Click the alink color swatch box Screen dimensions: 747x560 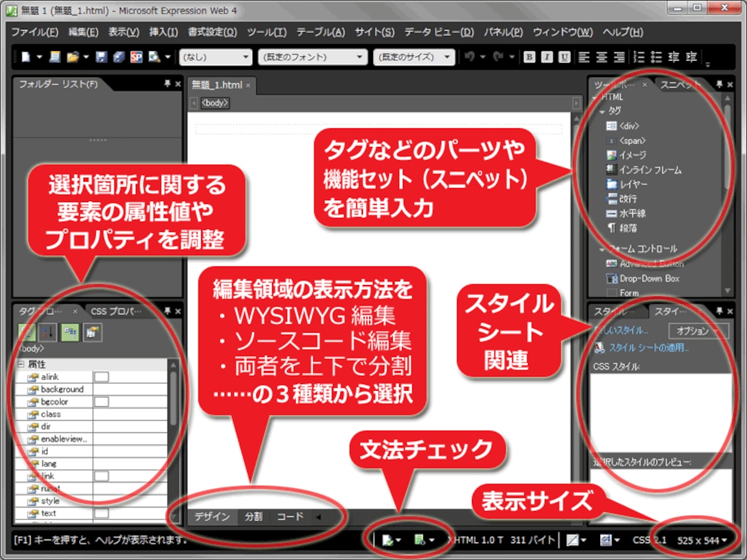click(x=101, y=376)
